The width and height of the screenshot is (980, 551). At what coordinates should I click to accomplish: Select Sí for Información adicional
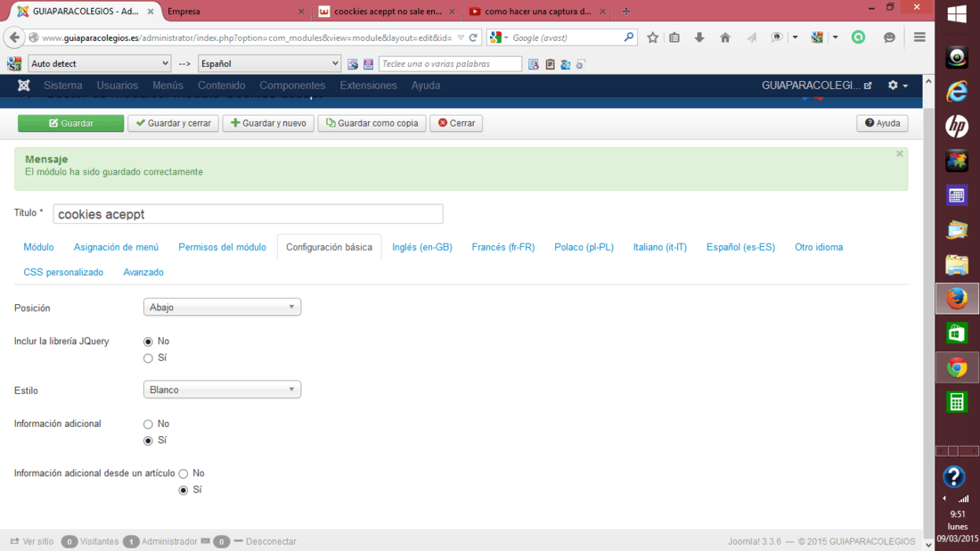coord(148,441)
